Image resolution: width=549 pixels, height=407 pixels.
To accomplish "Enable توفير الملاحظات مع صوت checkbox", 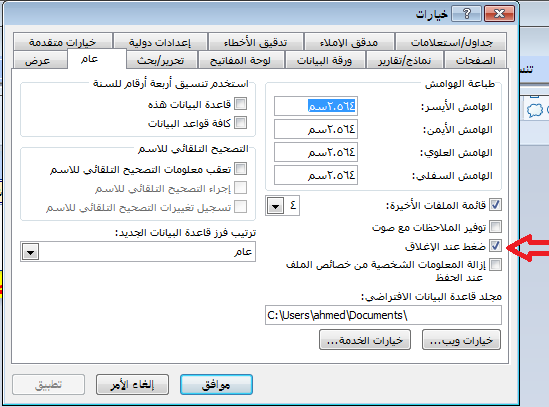I will point(495,227).
